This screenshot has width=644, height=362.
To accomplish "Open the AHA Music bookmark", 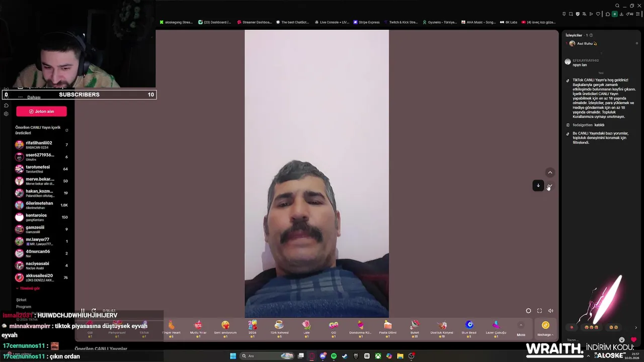I will tap(478, 22).
